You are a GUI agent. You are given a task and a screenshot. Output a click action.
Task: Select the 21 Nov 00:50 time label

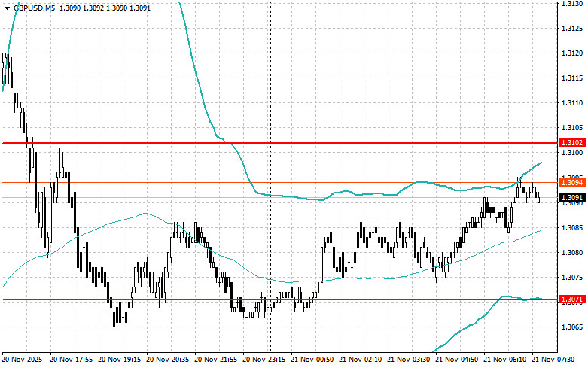(312, 360)
